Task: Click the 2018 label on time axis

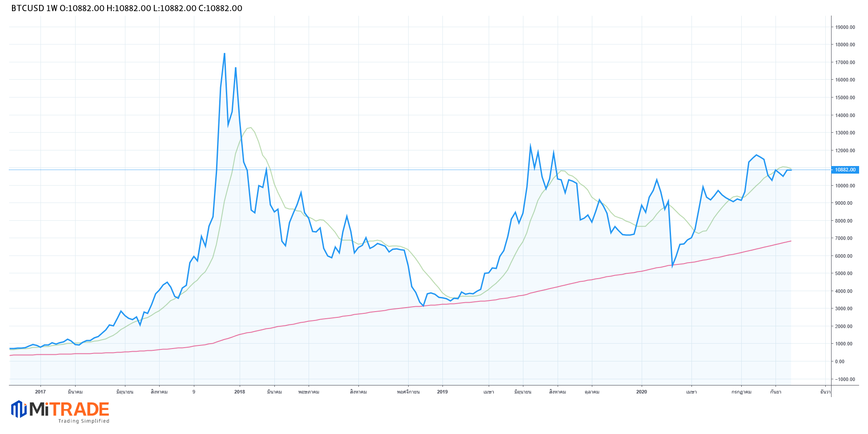Action: (x=240, y=392)
